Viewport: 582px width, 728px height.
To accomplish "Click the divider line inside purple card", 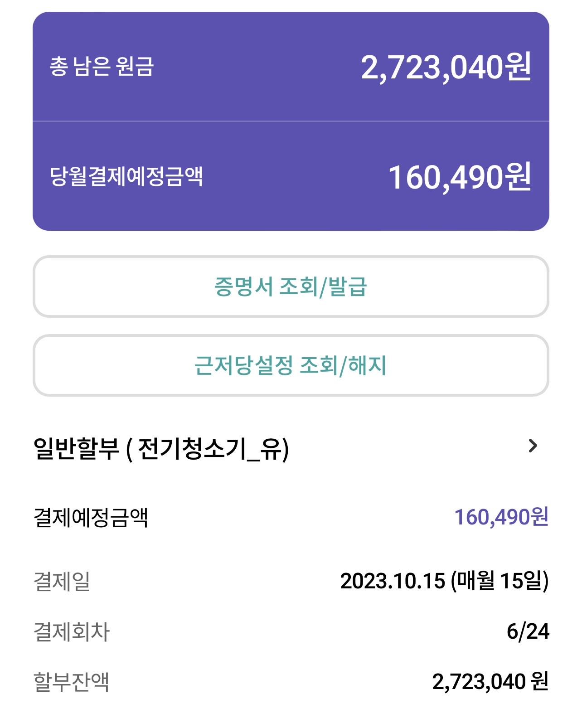I will coord(291,121).
